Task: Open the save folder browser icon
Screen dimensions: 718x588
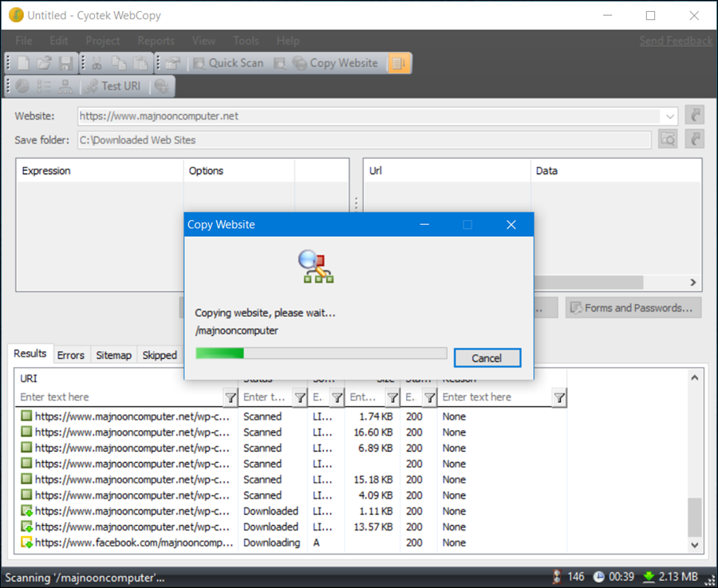Action: tap(668, 139)
